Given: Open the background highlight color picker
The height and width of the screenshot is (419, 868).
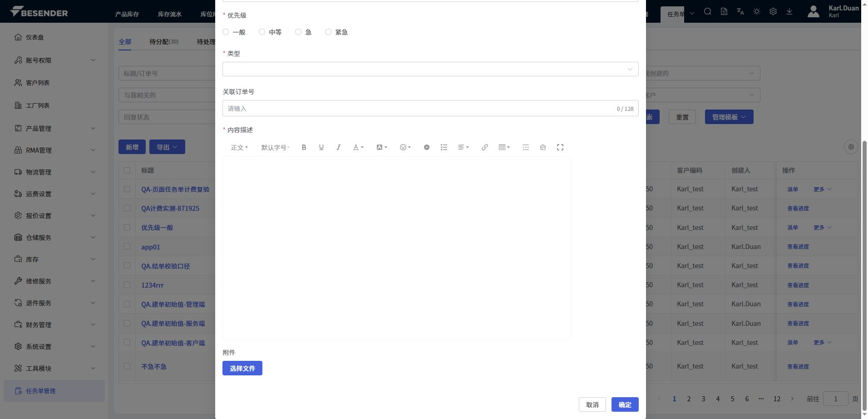Looking at the screenshot, I should [x=382, y=147].
